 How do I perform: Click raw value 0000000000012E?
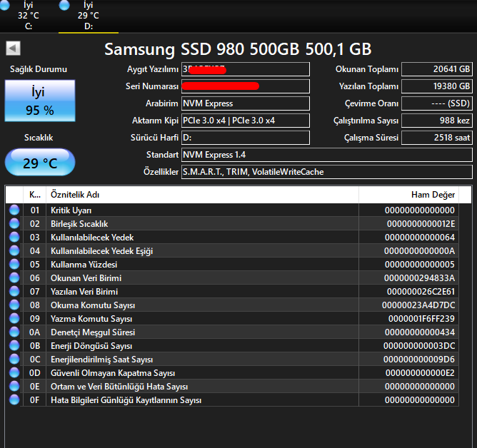[421, 224]
